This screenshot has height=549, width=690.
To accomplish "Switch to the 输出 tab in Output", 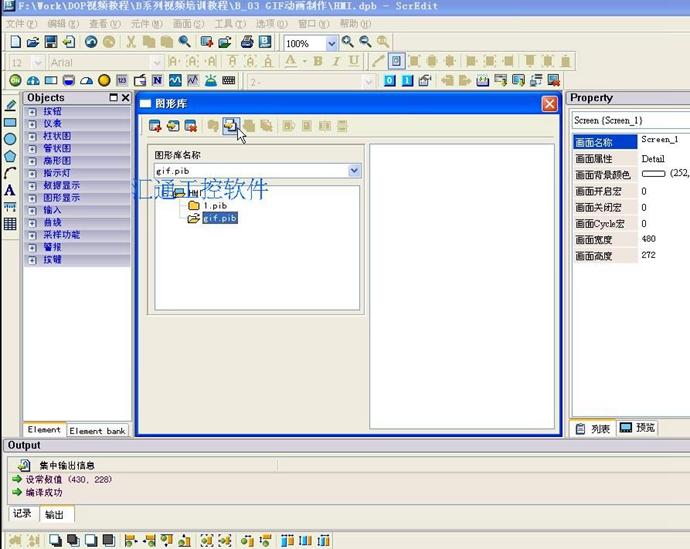I will (55, 514).
